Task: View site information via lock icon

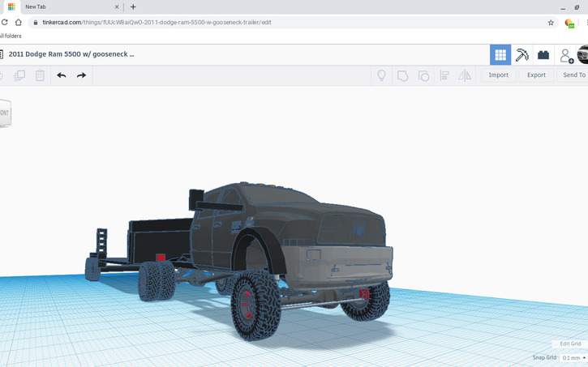Action: click(36, 23)
